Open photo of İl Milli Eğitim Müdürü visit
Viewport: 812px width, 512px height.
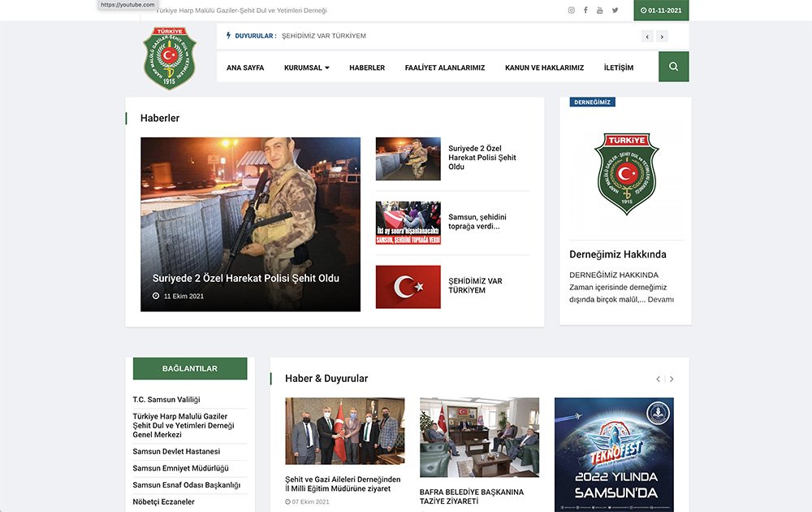[345, 432]
